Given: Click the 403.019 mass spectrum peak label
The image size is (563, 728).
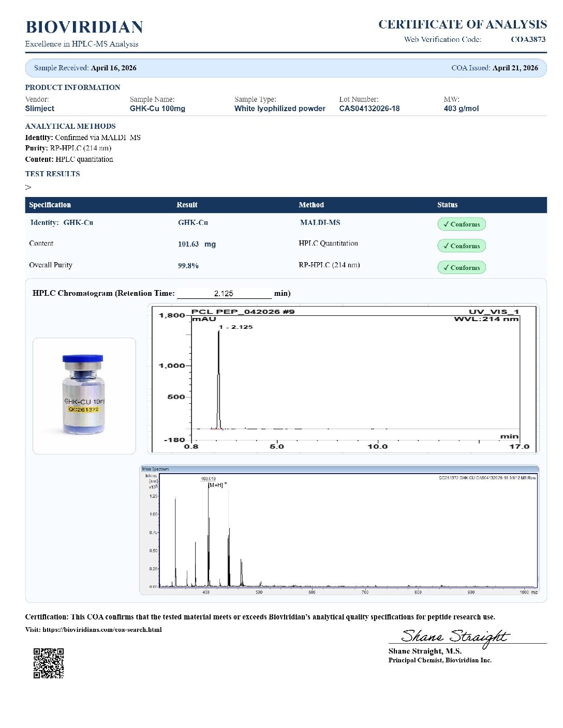Looking at the screenshot, I should click(208, 479).
